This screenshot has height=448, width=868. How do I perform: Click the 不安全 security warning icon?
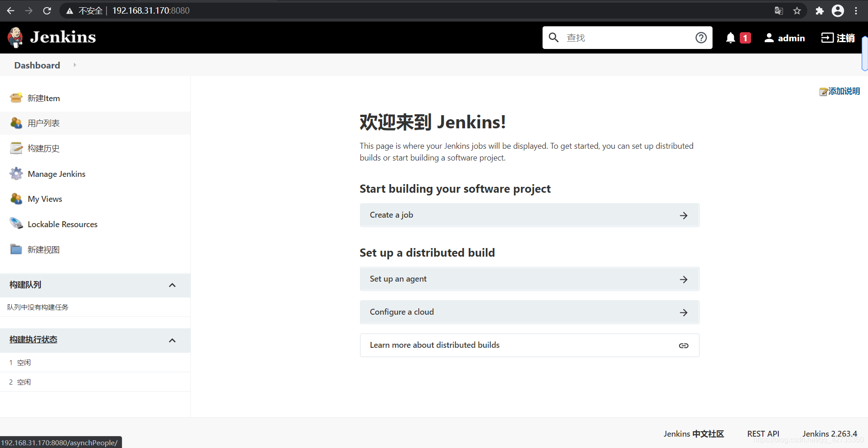[69, 11]
